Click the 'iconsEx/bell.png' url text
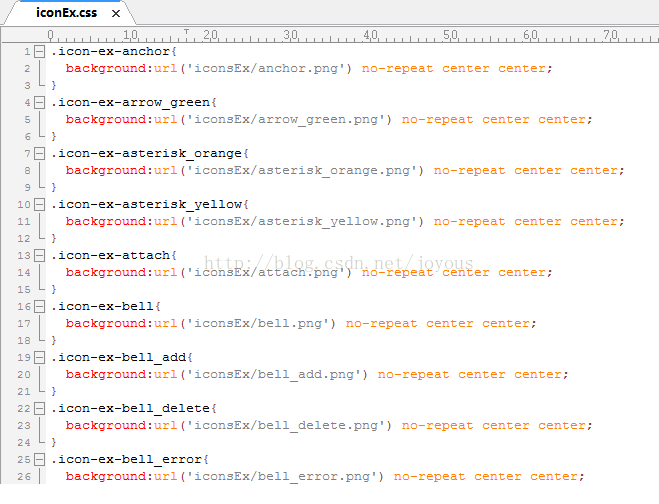Screen dimensions: 659x504 (x=258, y=324)
